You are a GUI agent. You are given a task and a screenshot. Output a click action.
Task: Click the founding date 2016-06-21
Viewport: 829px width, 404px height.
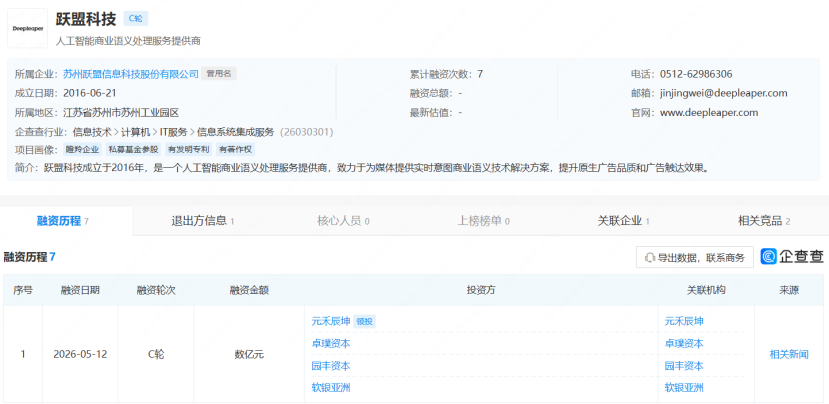coord(89,93)
